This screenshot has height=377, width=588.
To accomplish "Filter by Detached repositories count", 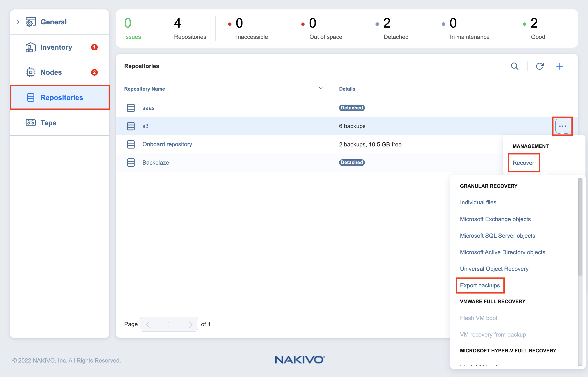I will tap(392, 29).
